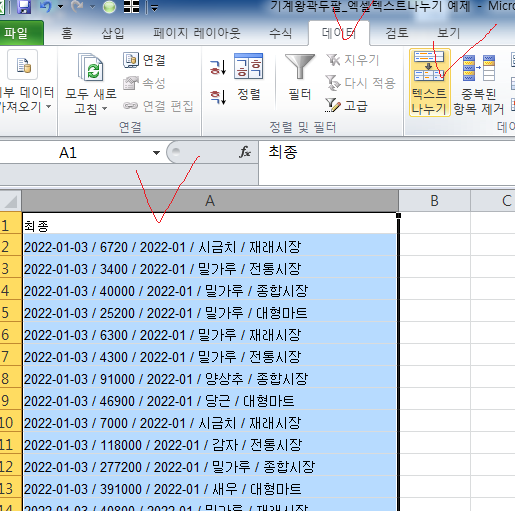The height and width of the screenshot is (511, 515).
Task: Click the 지우기 clear filter button
Action: (x=352, y=60)
